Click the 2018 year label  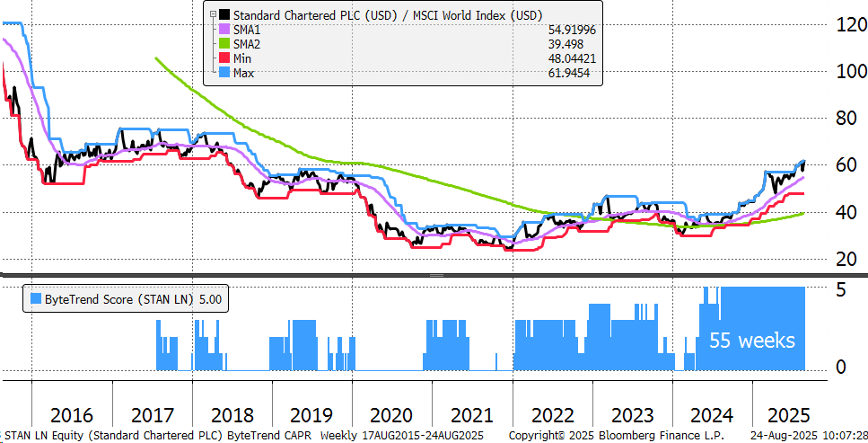[233, 415]
